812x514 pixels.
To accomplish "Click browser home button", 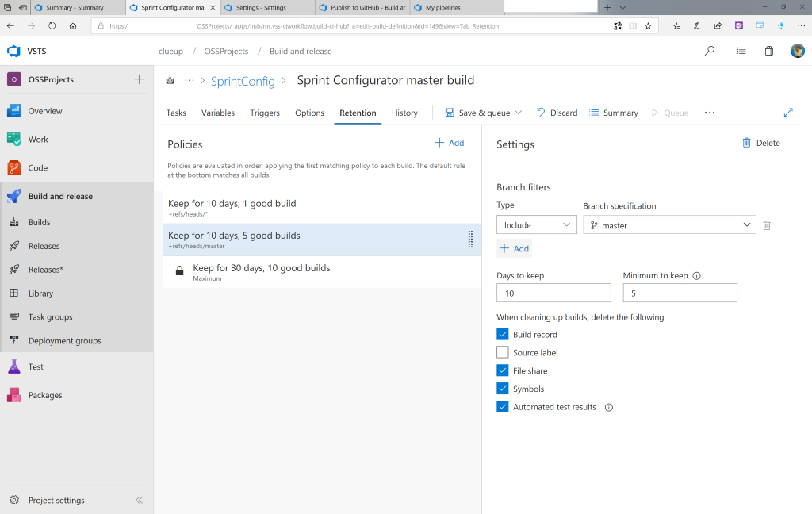I will point(73,26).
